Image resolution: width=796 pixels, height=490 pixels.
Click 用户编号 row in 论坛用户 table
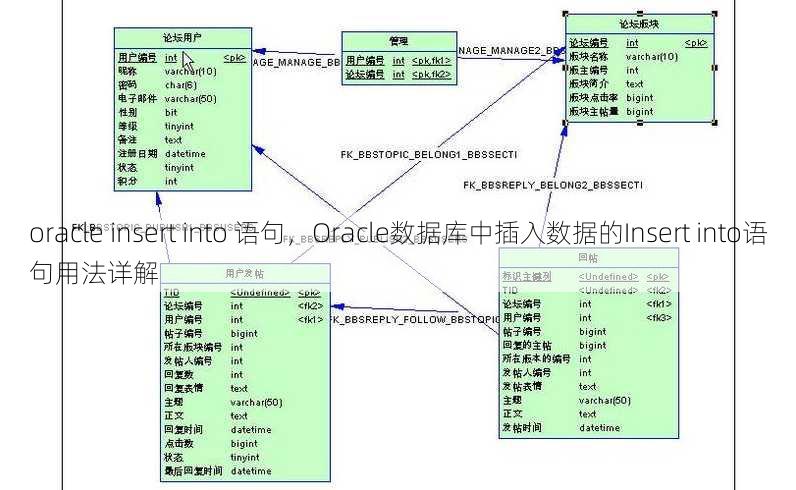coord(182,58)
